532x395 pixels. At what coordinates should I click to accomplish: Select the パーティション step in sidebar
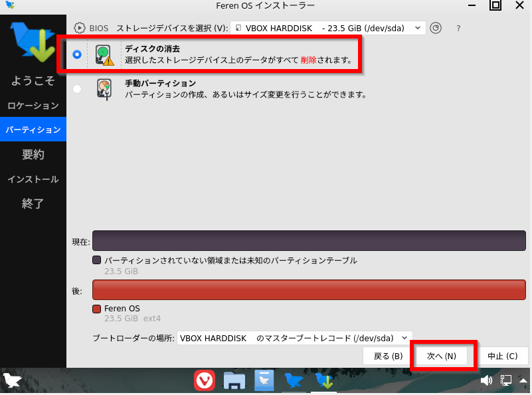pos(33,129)
